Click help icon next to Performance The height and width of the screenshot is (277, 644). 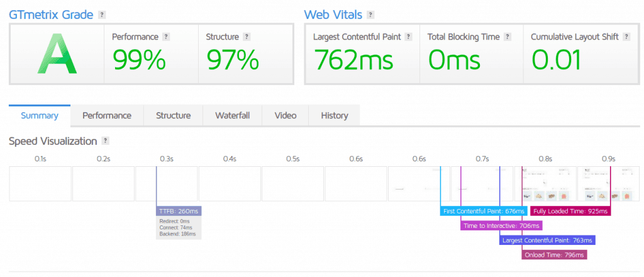click(166, 37)
